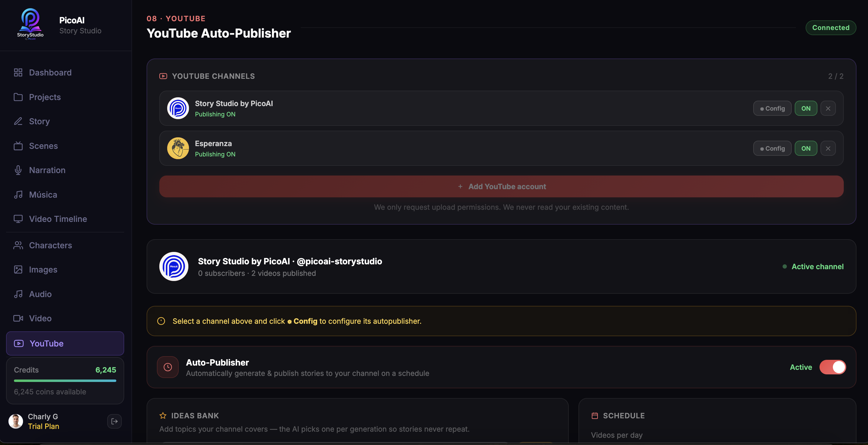Click the Música note icon
The image size is (868, 445).
pos(18,195)
